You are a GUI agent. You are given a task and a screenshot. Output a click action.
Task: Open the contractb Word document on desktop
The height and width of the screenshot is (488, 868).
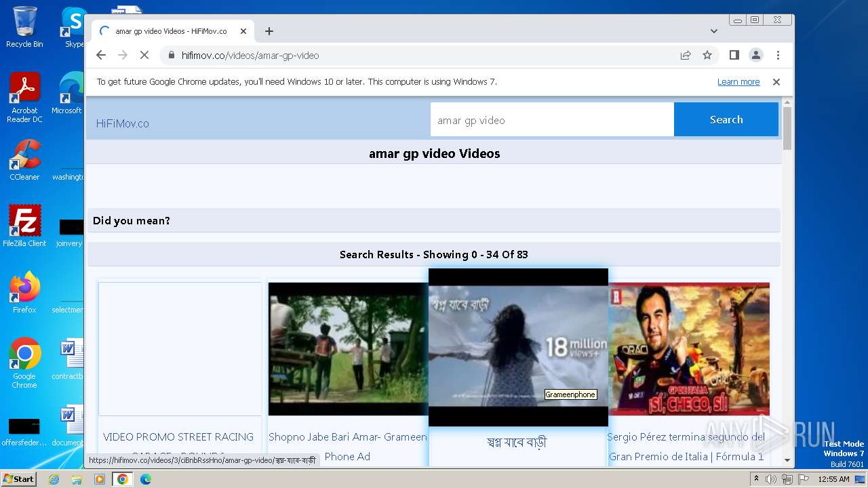click(68, 360)
